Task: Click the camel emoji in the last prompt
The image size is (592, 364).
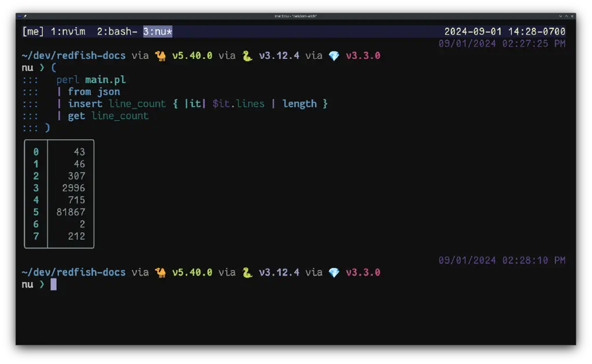Action: 161,272
